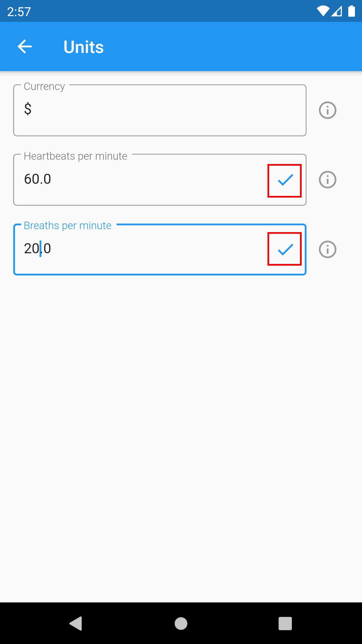Confirm Heartbeats per minute with checkmark
362x644 pixels.
pyautogui.click(x=285, y=180)
